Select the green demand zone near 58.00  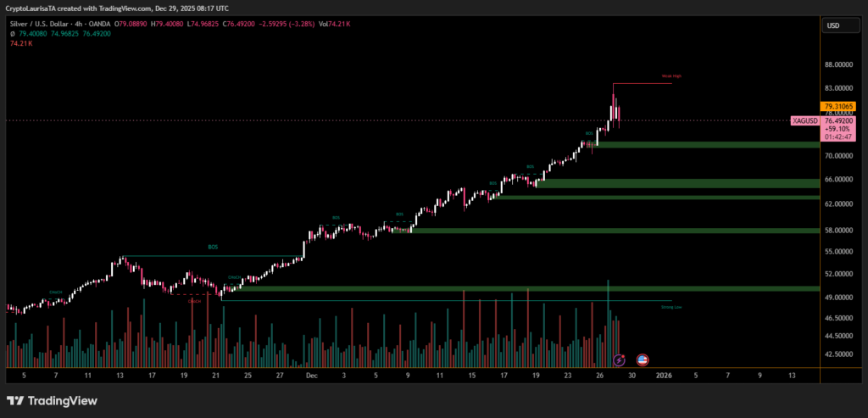(x=610, y=231)
